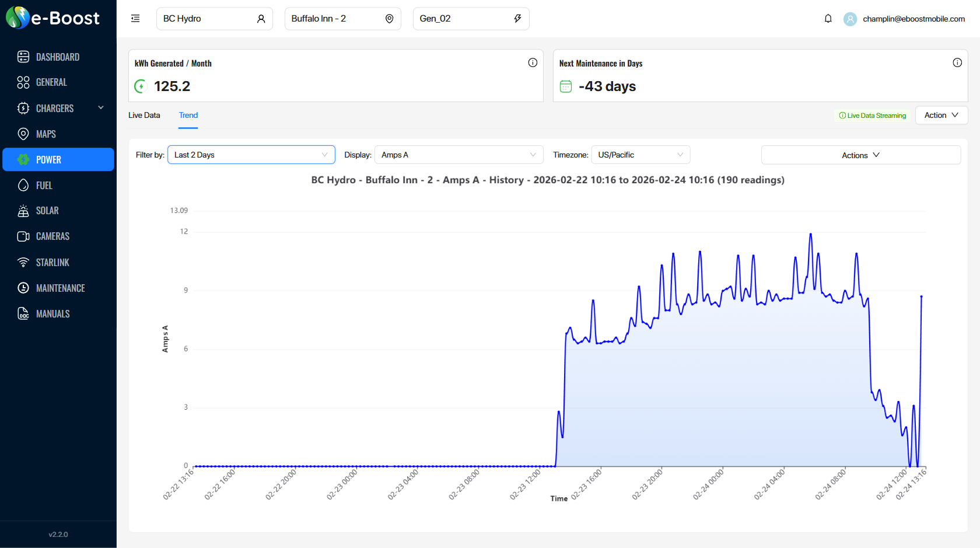Select the Trend tab
Screen dimensions: 980x548
tap(188, 115)
